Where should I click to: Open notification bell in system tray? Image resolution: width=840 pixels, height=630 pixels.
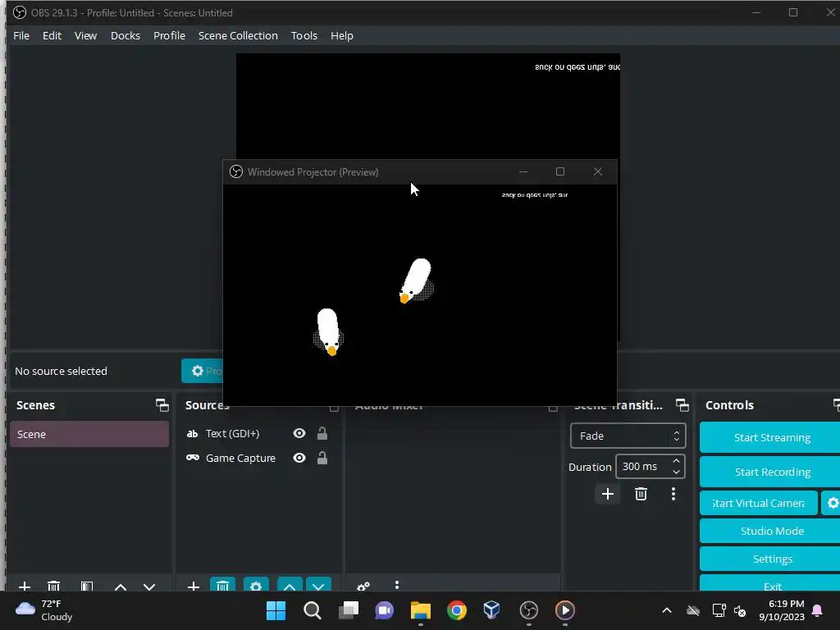(818, 610)
